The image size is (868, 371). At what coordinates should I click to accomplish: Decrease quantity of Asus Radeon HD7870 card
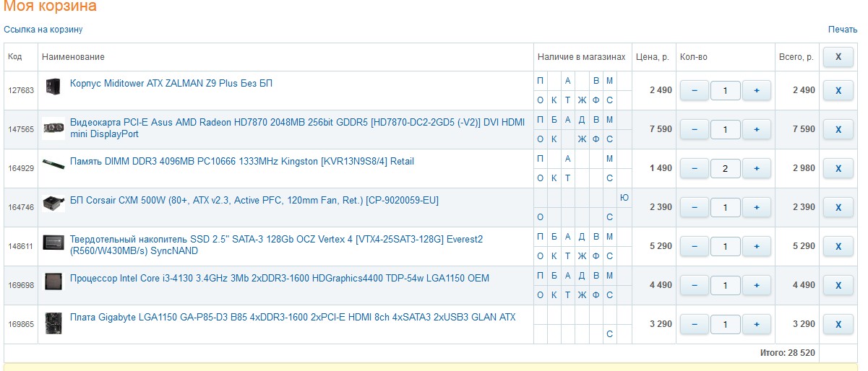(695, 130)
